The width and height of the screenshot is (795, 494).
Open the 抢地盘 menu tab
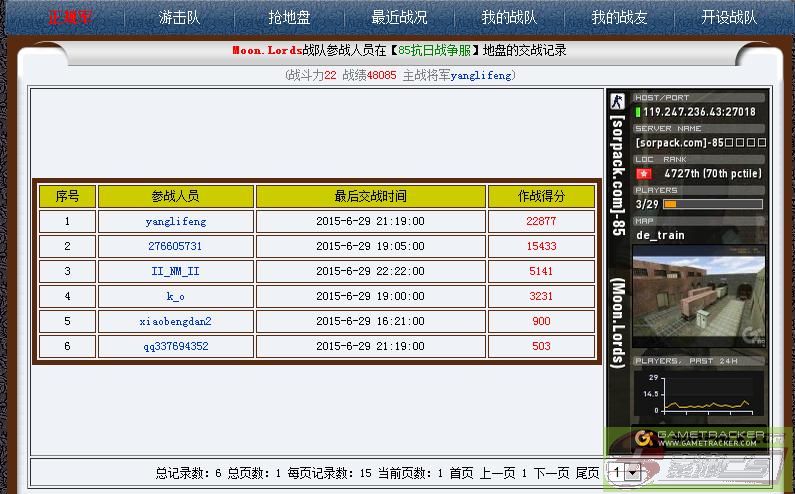[289, 18]
